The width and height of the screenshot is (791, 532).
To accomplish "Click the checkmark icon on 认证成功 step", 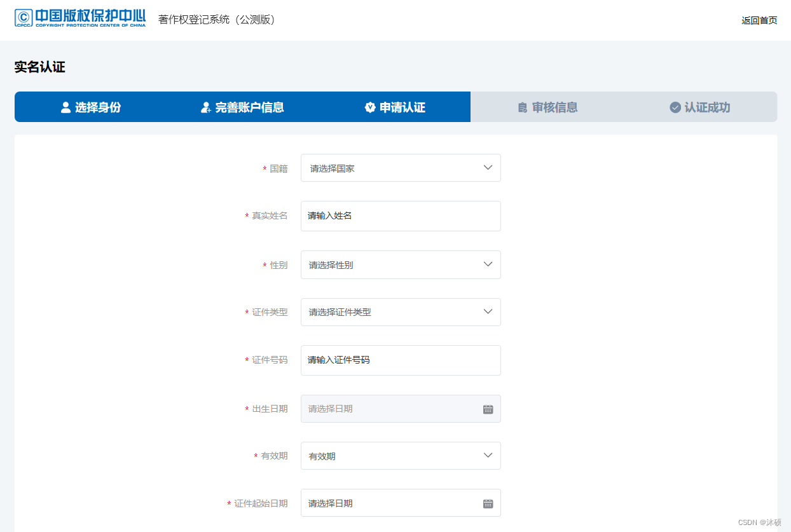I will [675, 107].
